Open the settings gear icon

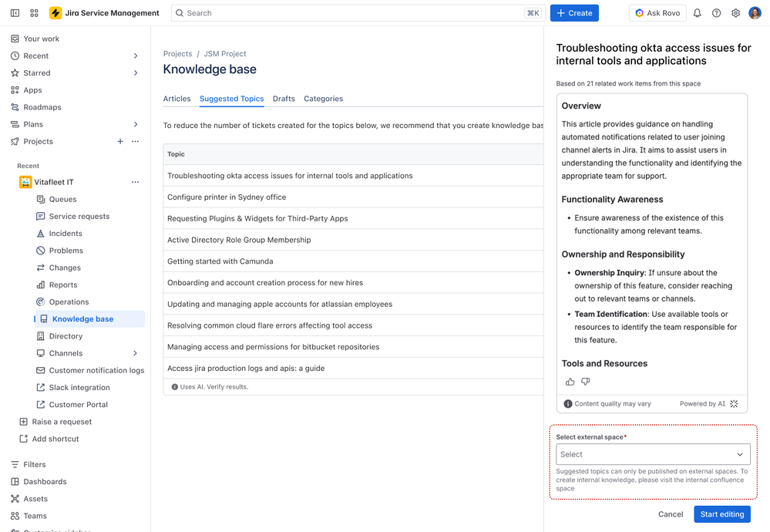click(x=735, y=13)
